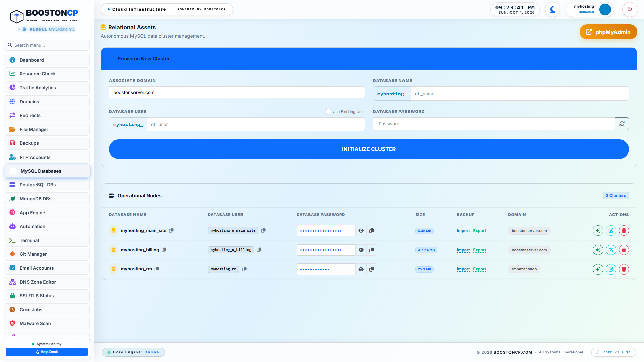Click the rmbazar.shop domain tag
The height and width of the screenshot is (362, 644).
click(524, 269)
